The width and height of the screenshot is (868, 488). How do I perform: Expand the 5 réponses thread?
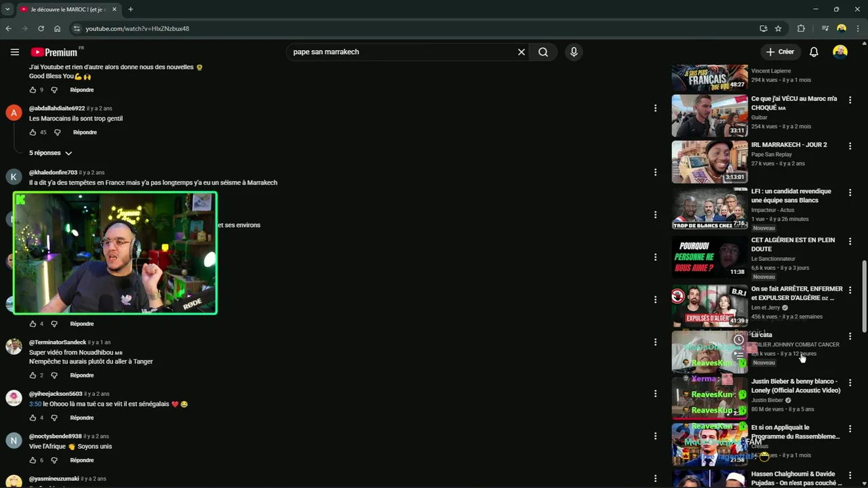pos(50,153)
